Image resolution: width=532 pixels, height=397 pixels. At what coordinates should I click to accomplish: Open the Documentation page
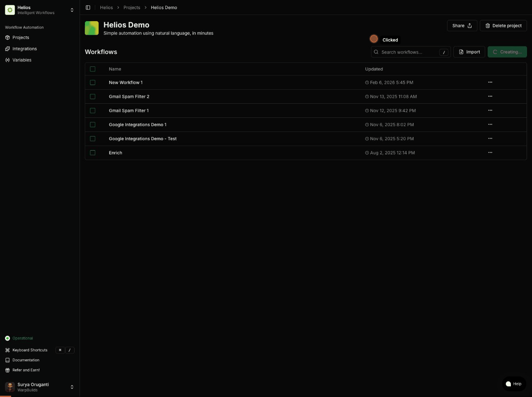click(x=26, y=360)
